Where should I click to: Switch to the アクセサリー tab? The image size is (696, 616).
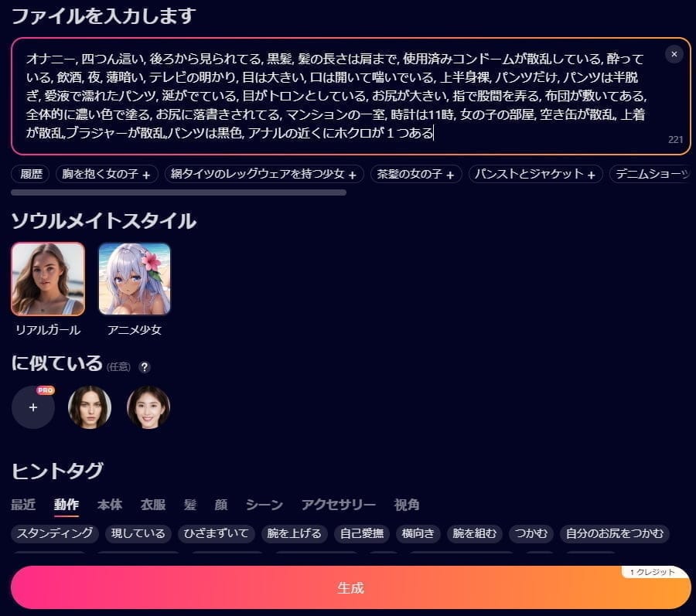tap(339, 505)
